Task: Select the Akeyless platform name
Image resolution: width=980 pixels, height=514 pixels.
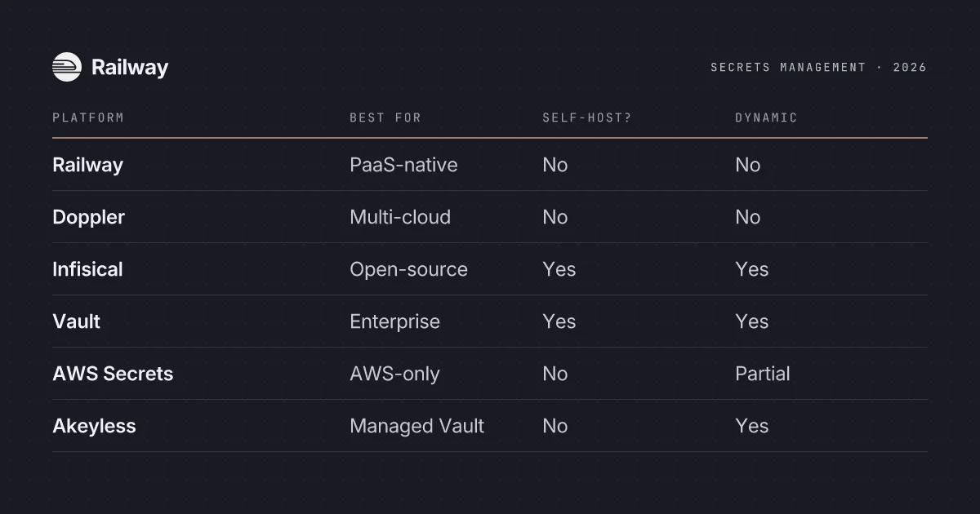Action: [94, 427]
